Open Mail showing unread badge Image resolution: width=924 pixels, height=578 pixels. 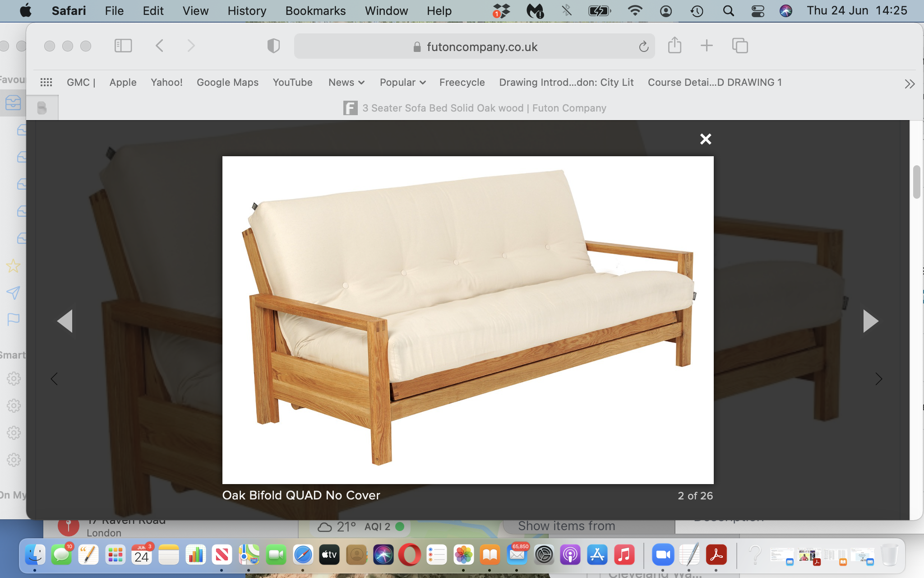[517, 555]
